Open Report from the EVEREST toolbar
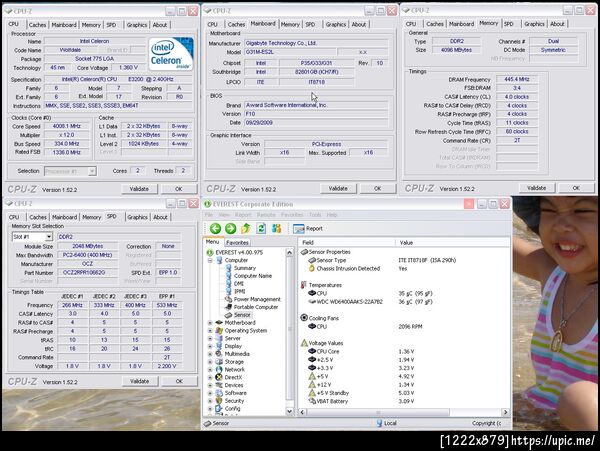Screen dimensions: 600x451 point(308,229)
